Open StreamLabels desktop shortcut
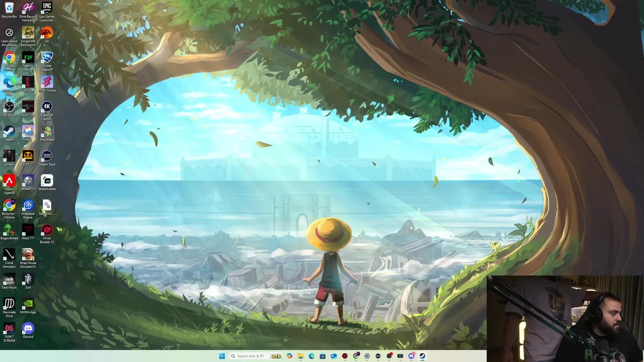 (47, 183)
